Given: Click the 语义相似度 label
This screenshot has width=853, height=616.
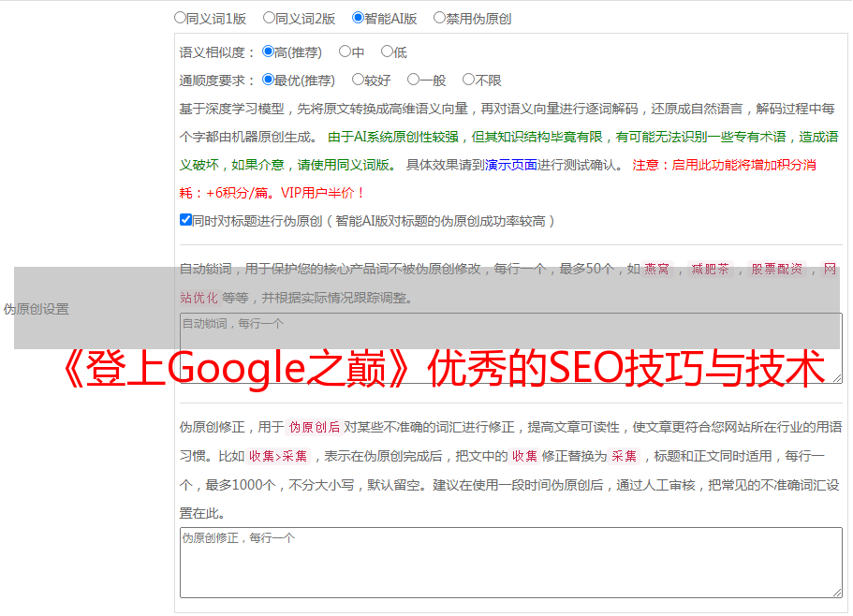Looking at the screenshot, I should click(x=217, y=52).
